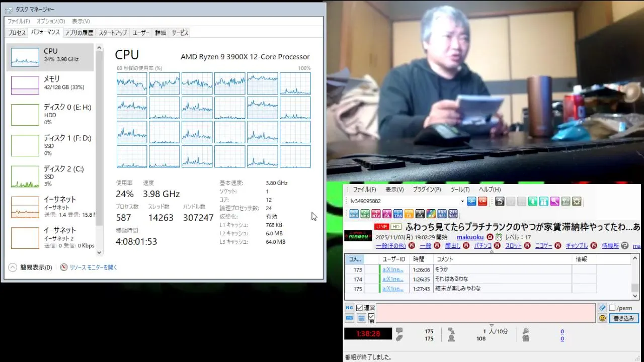Screen dimensions: 644x362
Task: Click the comment box expand triangle handle
Action: click(x=492, y=326)
